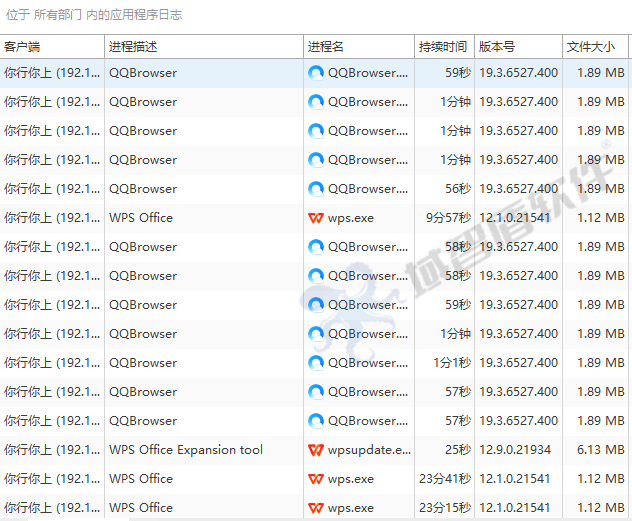Select the 9分57秒 duration cell
Screen dimensions: 632x521
coord(448,218)
